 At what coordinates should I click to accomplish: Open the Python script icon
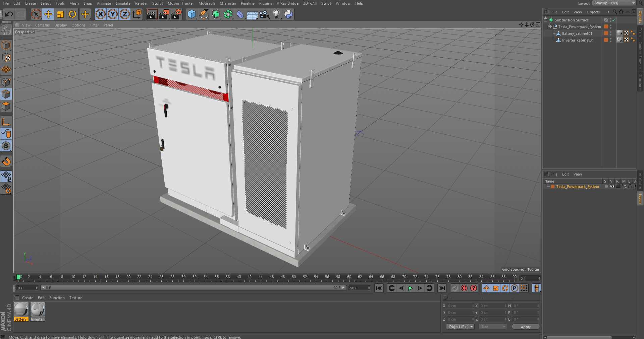point(288,14)
